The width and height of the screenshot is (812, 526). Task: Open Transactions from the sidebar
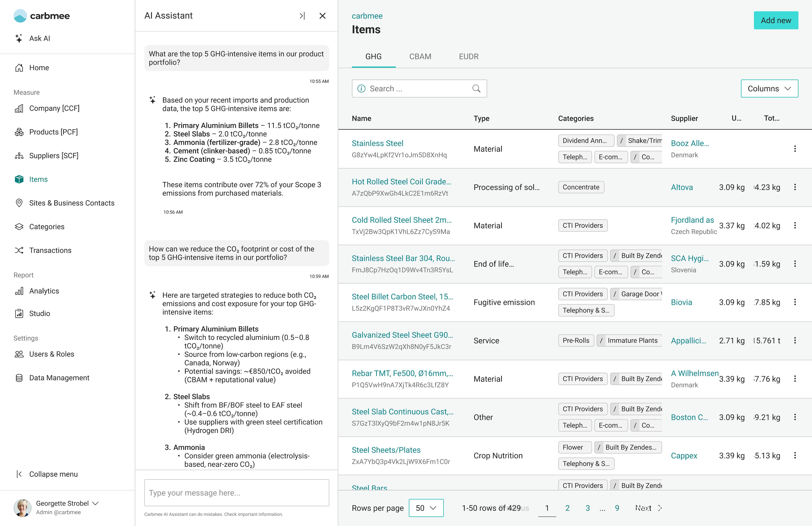50,250
